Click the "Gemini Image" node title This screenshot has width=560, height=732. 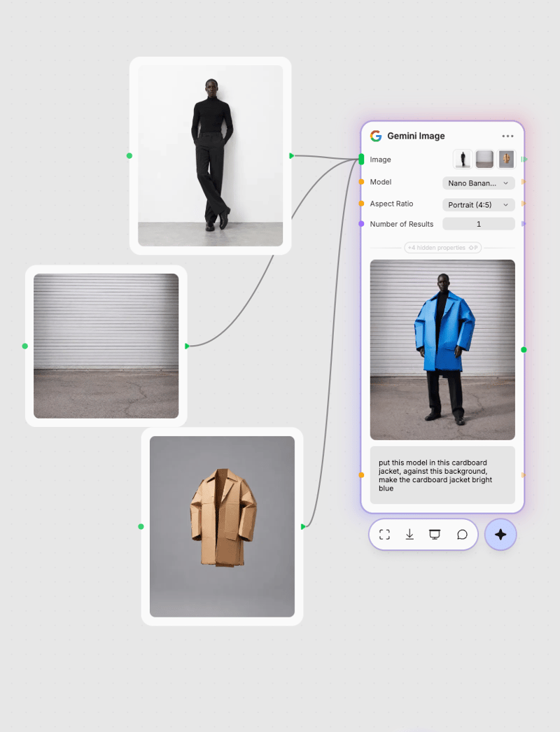tap(416, 136)
